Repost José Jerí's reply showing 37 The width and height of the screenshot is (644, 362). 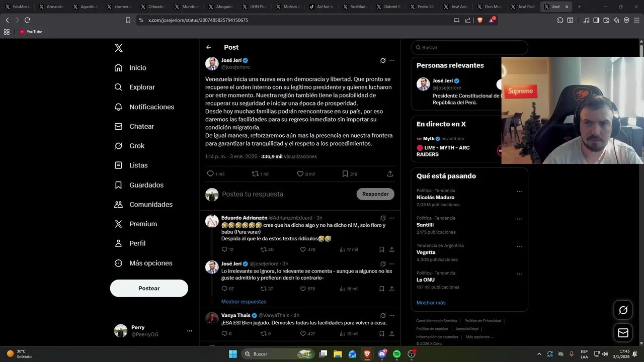(263, 289)
